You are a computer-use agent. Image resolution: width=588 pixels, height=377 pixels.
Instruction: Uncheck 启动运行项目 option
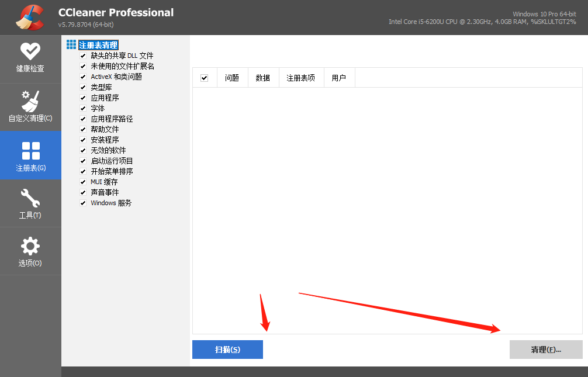click(x=83, y=161)
